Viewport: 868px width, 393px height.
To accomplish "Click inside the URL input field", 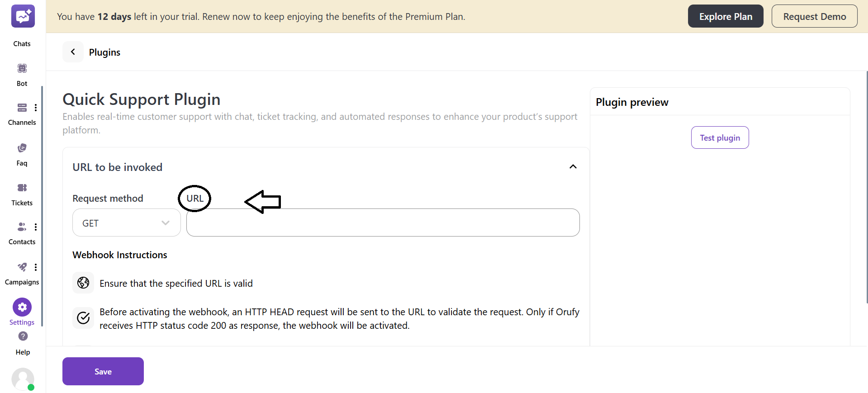I will 383,223.
